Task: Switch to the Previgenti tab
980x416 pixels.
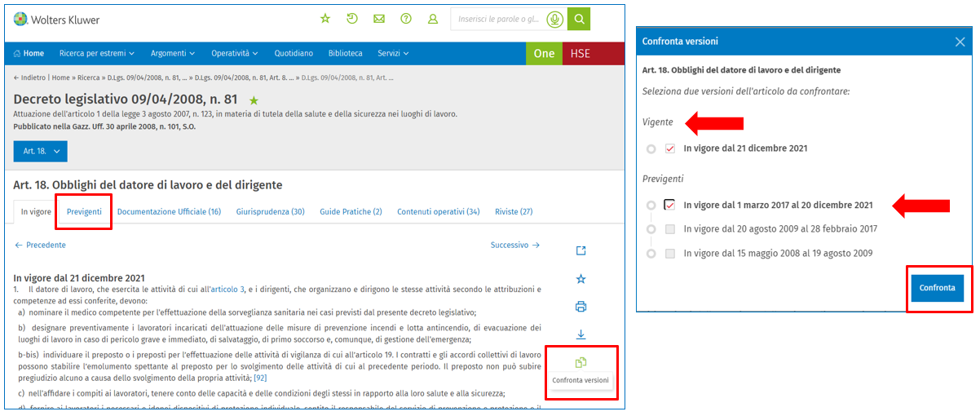Action: coord(84,212)
